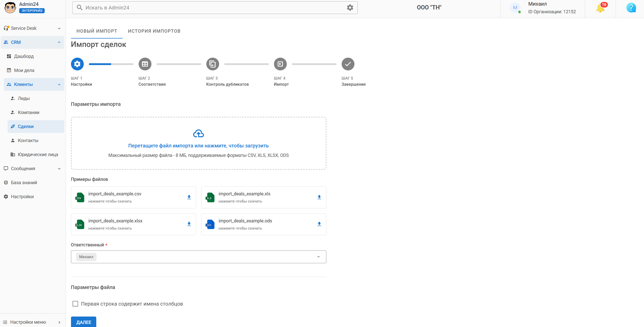
Task: Click the ООО "ТН" organization name
Action: pyautogui.click(x=429, y=7)
